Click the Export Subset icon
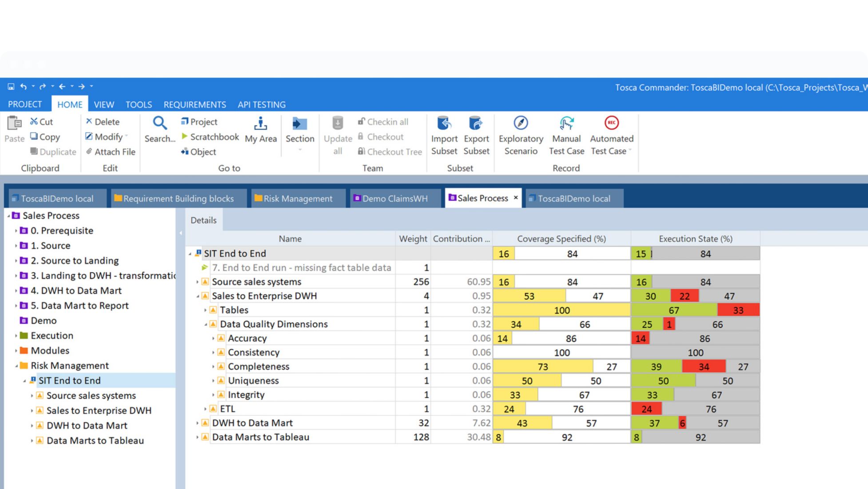The image size is (868, 489). click(x=476, y=124)
